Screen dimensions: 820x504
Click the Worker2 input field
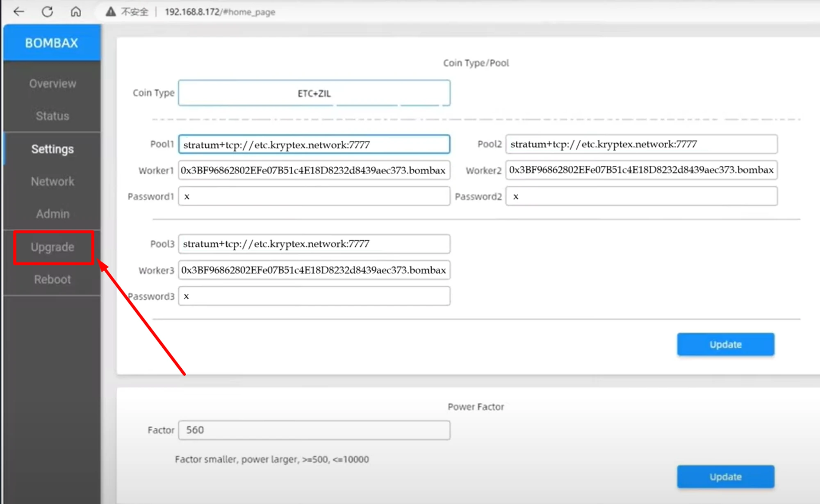click(641, 170)
